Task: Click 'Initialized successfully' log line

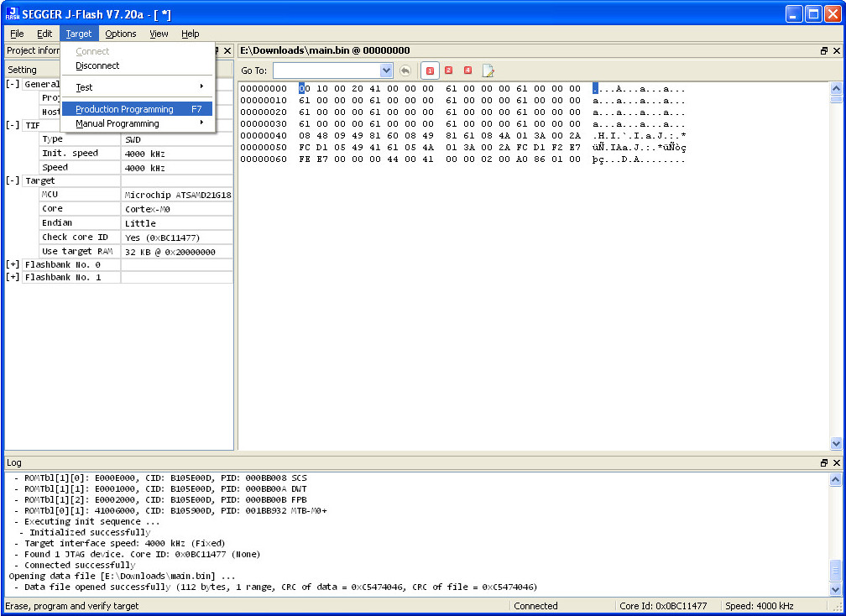Action: (90, 532)
